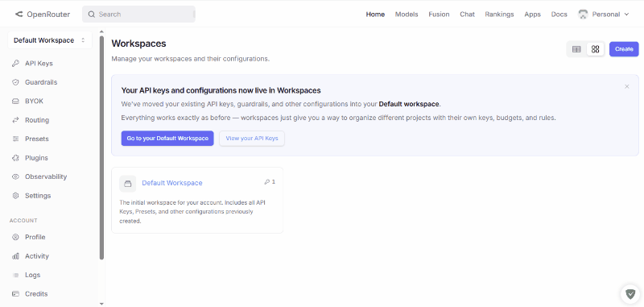Screen dimensions: 644x307
Task: Select Presets in the sidebar
Action: coord(37,139)
